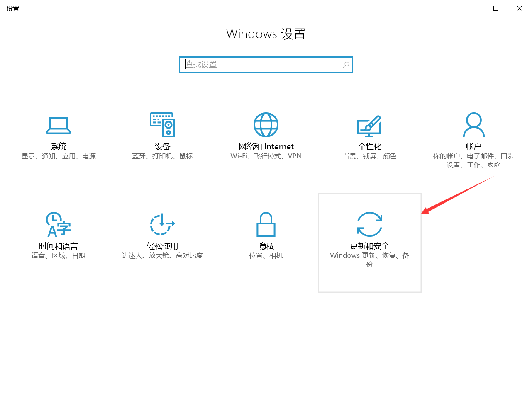Open the 系统 label text

59,146
